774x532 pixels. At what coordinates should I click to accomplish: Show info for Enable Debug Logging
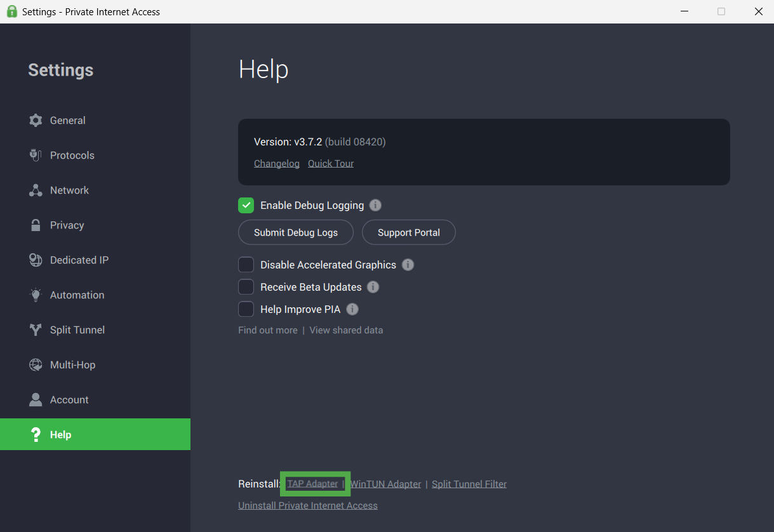(x=375, y=205)
